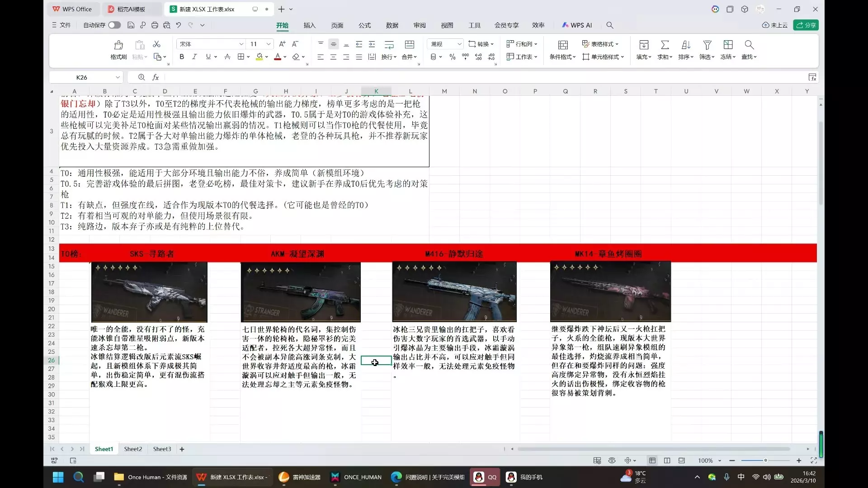
Task: Apply bold formatting
Action: 182,56
